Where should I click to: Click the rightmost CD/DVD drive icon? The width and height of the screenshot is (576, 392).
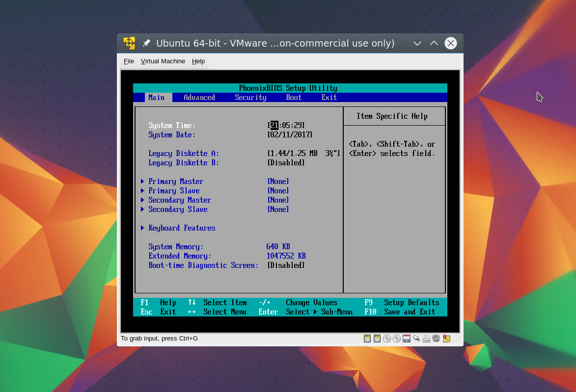click(397, 339)
